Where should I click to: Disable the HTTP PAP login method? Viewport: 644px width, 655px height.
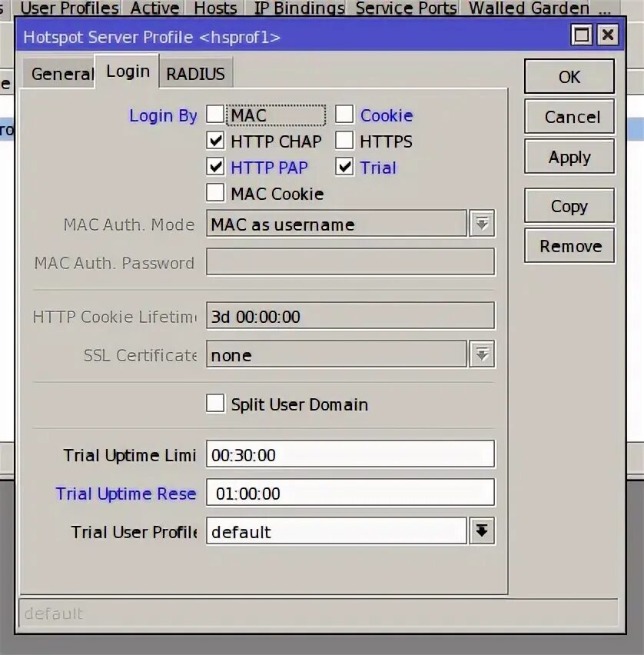[215, 167]
